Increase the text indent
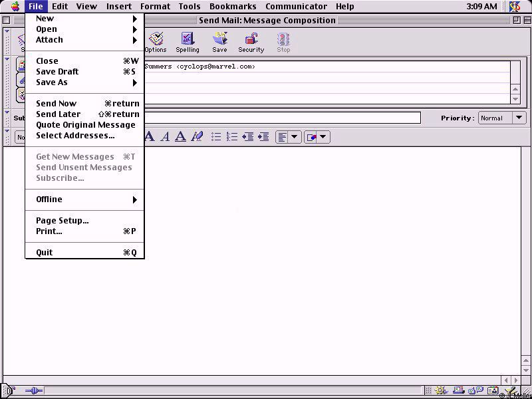The width and height of the screenshot is (532, 399). (263, 137)
